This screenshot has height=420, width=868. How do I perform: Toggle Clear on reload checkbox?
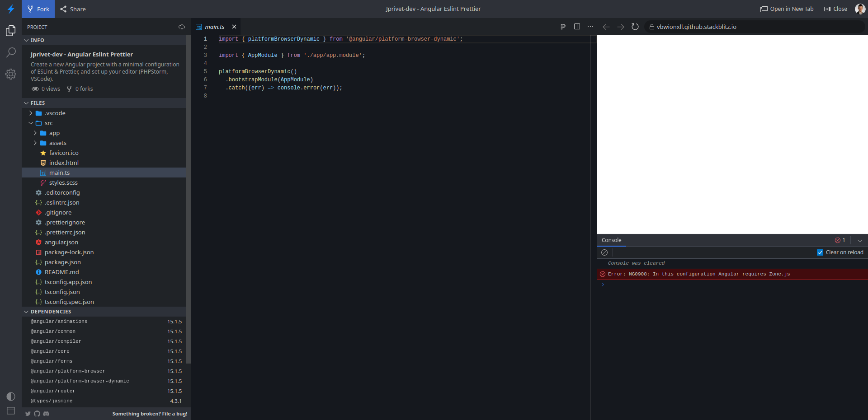820,252
